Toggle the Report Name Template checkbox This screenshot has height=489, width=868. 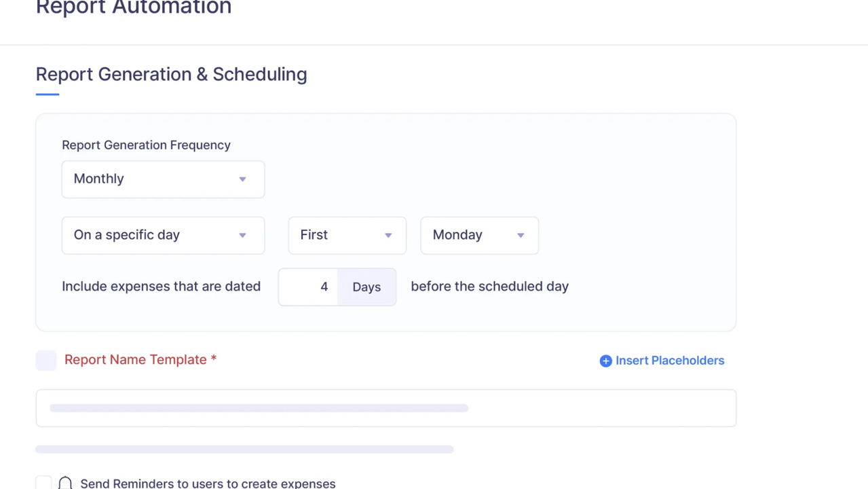point(46,360)
